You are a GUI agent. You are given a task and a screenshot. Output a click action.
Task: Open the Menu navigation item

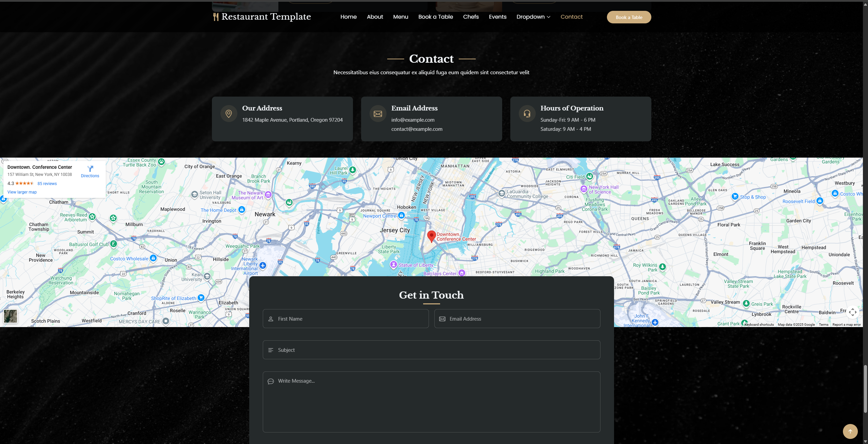[x=400, y=17]
